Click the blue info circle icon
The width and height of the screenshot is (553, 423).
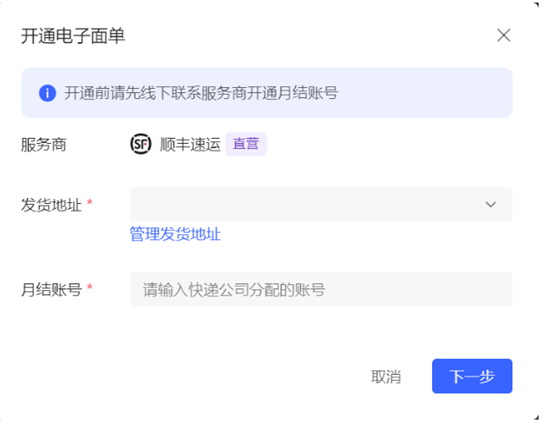click(x=47, y=93)
